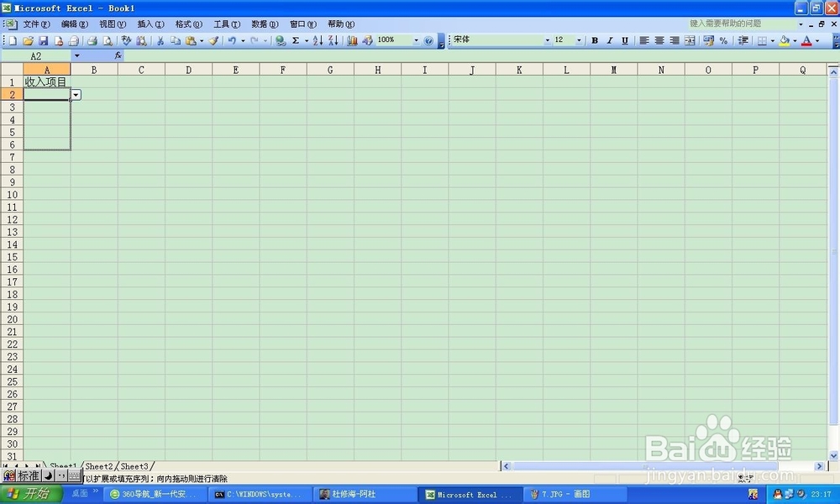The height and width of the screenshot is (504, 840).
Task: Expand the paste options arrow
Action: tap(202, 40)
